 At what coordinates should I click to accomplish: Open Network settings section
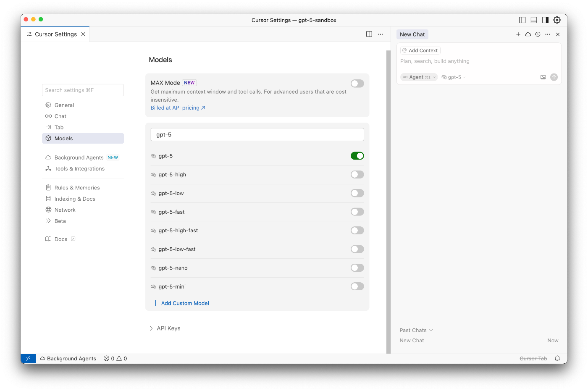click(83, 210)
